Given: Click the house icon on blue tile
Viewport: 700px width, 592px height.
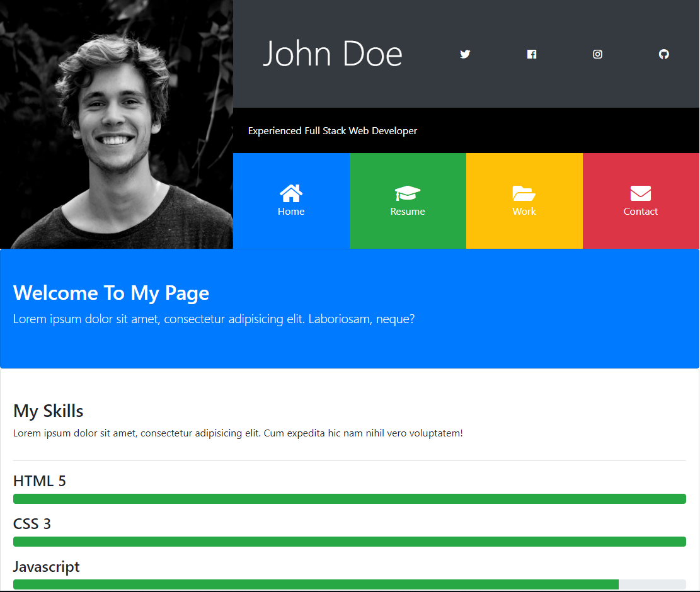Looking at the screenshot, I should (291, 193).
